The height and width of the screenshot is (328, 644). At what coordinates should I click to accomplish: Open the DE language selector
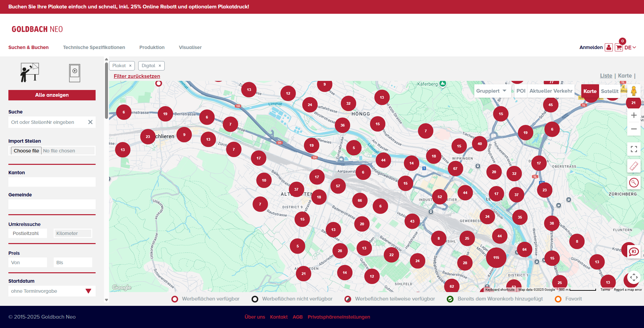630,48
